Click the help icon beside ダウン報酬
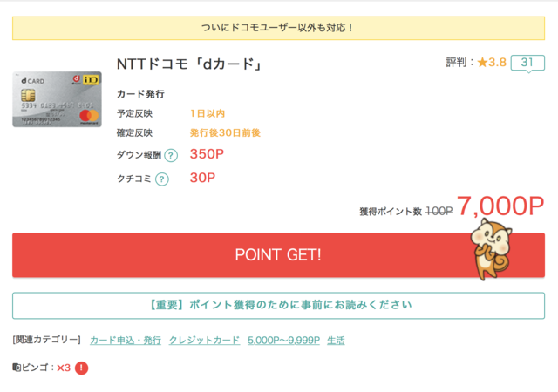 click(x=171, y=155)
